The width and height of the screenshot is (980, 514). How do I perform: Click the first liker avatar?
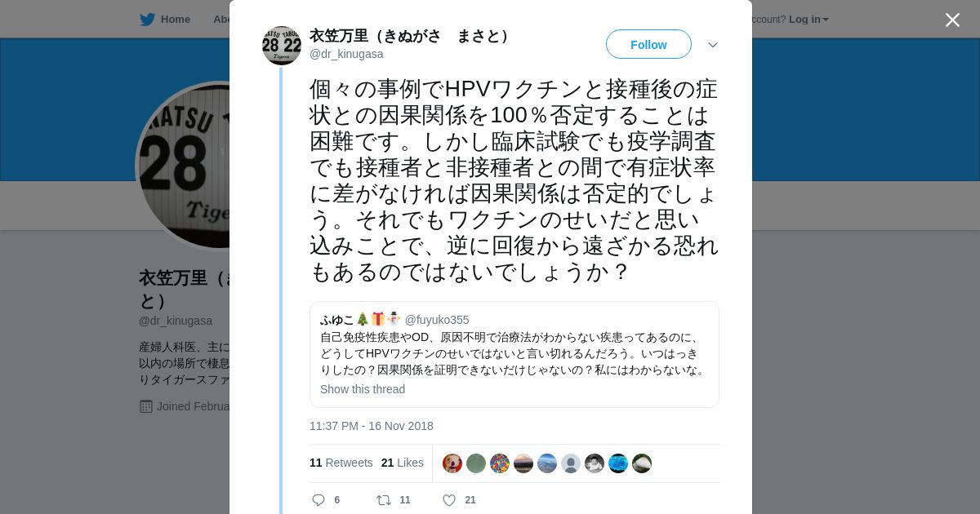tap(452, 463)
